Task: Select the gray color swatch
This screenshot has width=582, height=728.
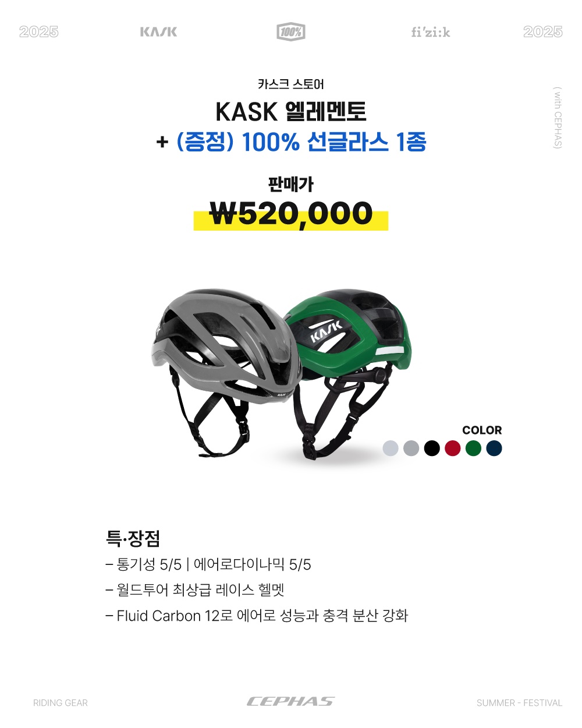Action: pos(411,448)
